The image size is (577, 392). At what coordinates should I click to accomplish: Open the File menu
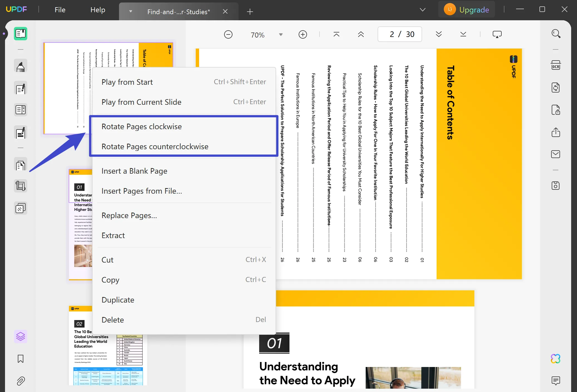pos(60,10)
